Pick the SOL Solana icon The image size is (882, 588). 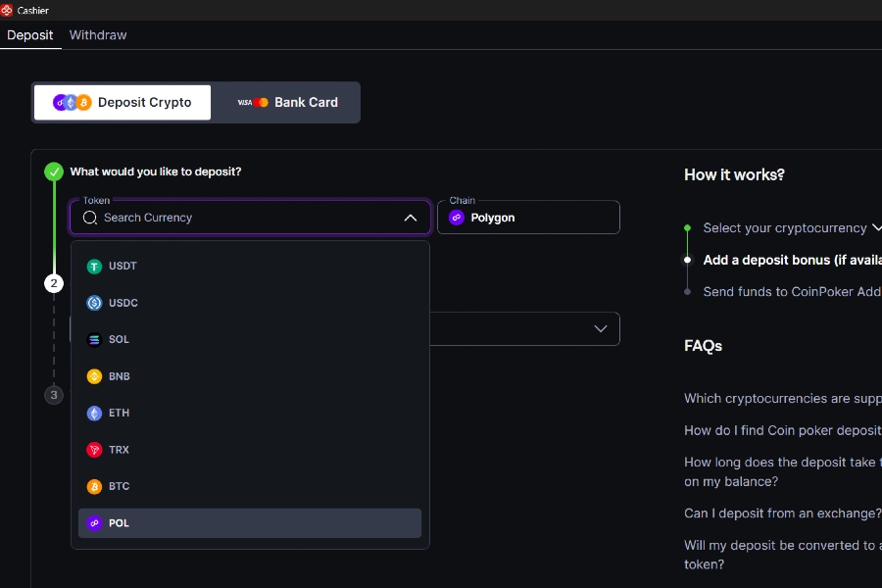[94, 340]
